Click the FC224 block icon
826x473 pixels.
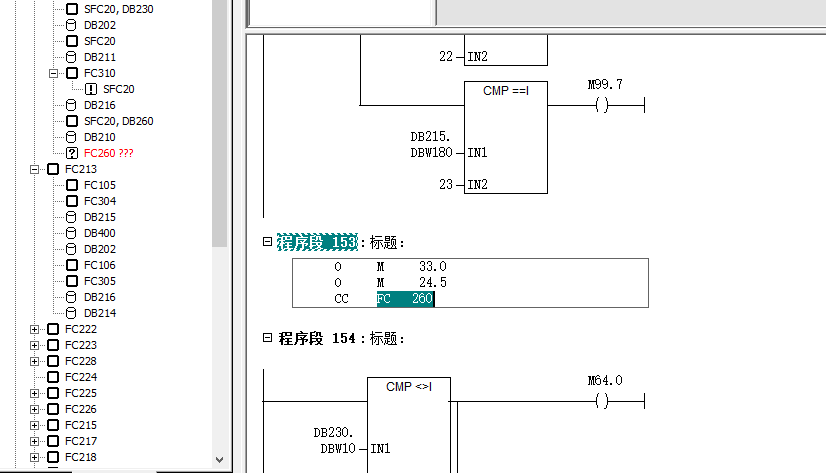coord(54,377)
